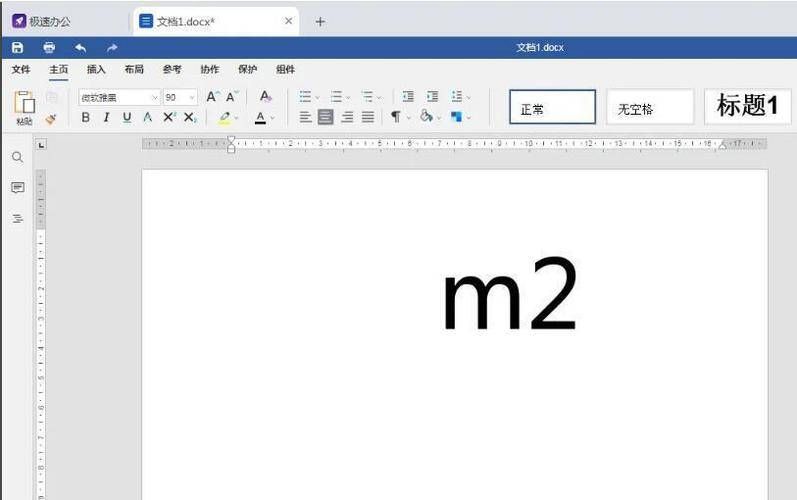Click the Paste clipboard icon
Image resolution: width=797 pixels, height=500 pixels.
pos(24,103)
